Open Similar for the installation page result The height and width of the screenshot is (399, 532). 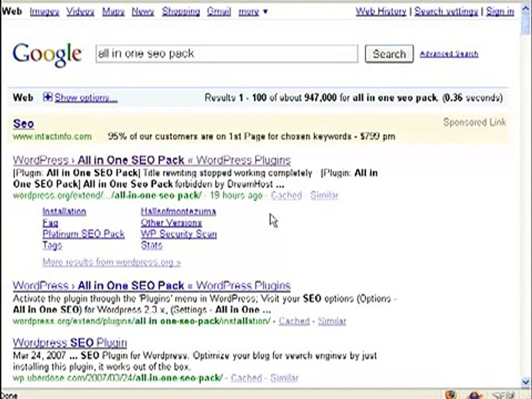click(x=332, y=321)
